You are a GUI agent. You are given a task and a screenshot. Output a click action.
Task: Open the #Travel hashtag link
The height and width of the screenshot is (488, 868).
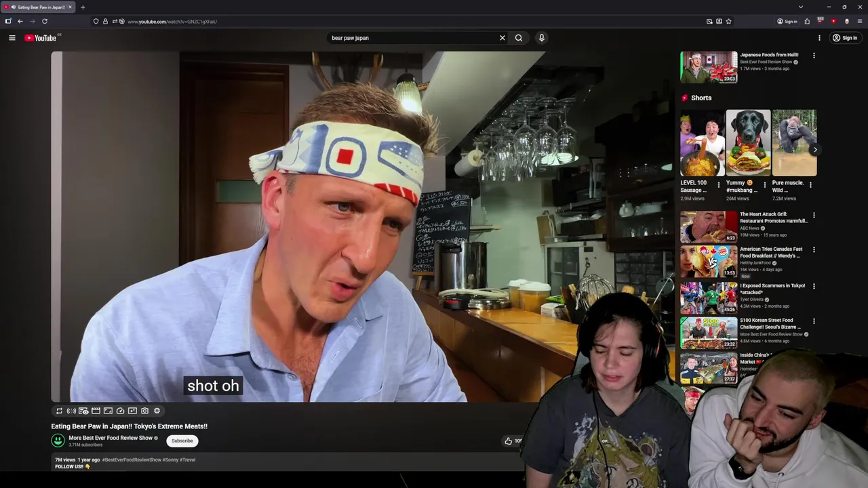(x=188, y=460)
